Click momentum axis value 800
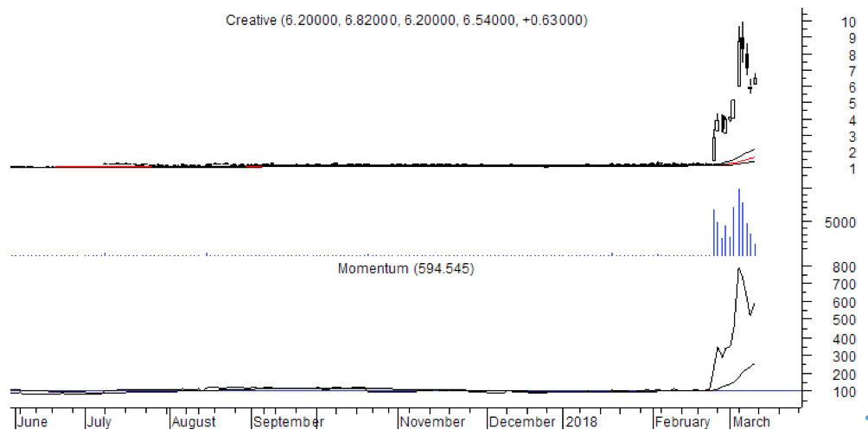Viewport: 868px width, 436px height. tap(846, 267)
